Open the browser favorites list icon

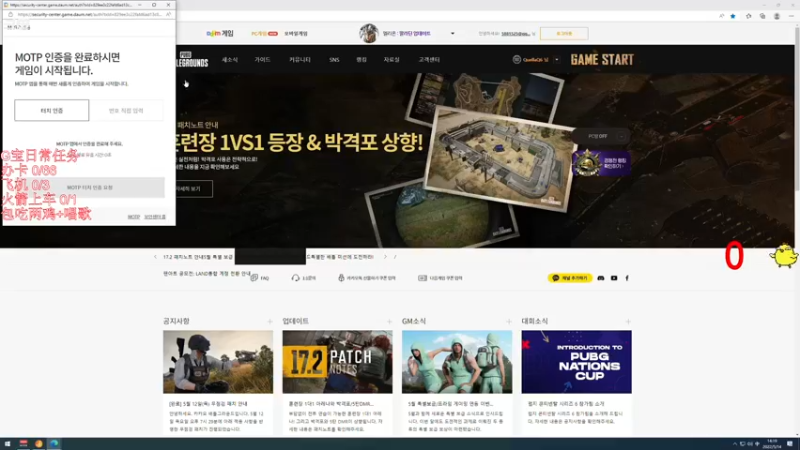pyautogui.click(x=748, y=16)
